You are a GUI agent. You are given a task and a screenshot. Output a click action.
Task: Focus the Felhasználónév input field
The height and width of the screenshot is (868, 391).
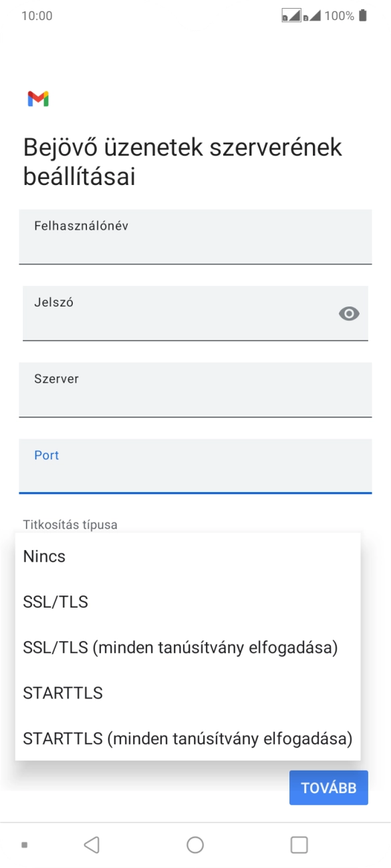tap(195, 237)
